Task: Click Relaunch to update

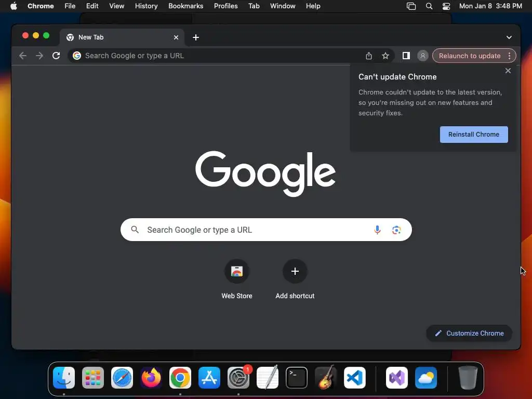Action: point(470,56)
